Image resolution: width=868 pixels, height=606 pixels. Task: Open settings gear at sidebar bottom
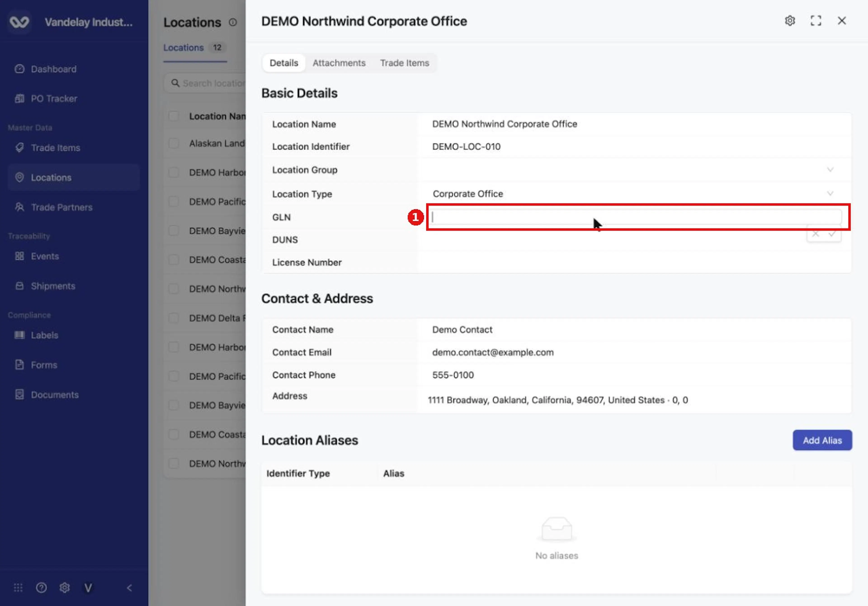[65, 588]
